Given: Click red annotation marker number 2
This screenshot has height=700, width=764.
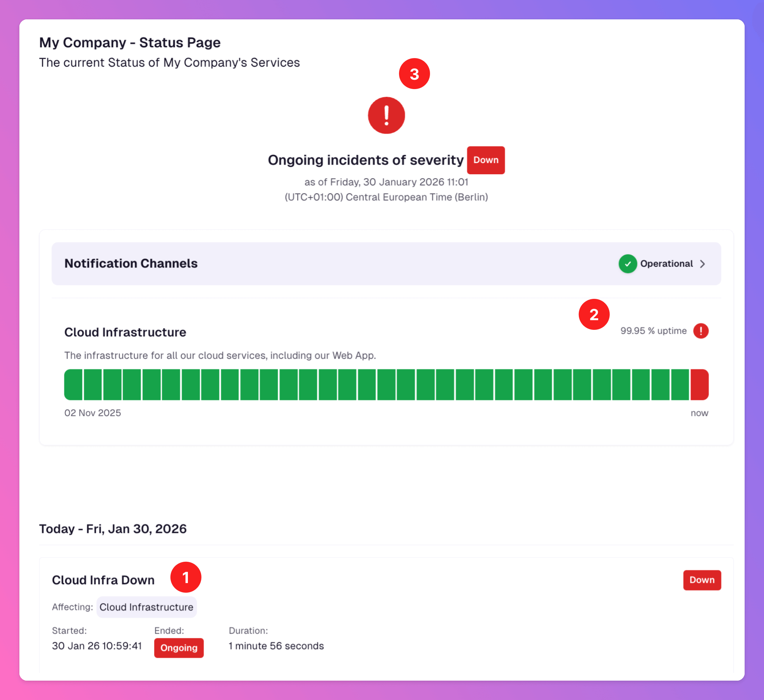Looking at the screenshot, I should (x=594, y=314).
